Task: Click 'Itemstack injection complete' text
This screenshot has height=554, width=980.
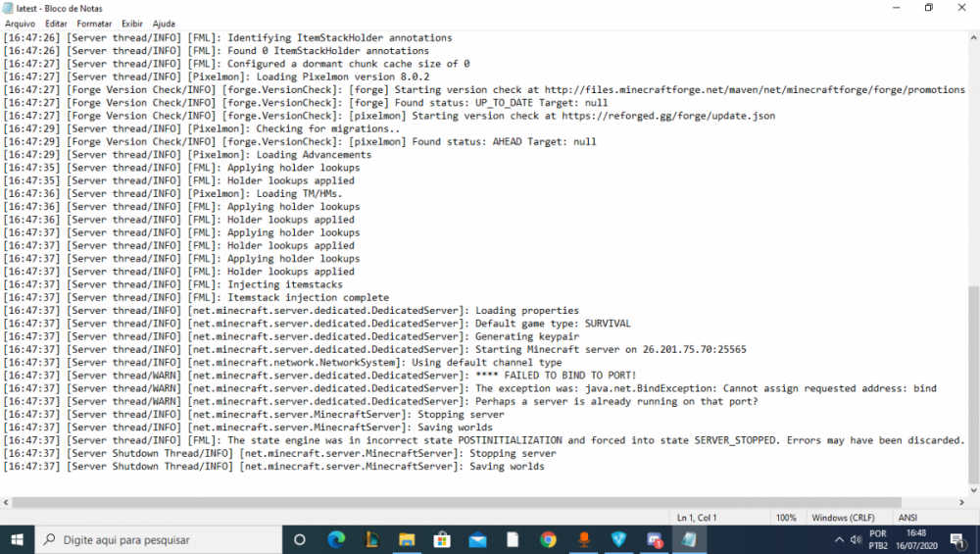Action: click(x=308, y=298)
